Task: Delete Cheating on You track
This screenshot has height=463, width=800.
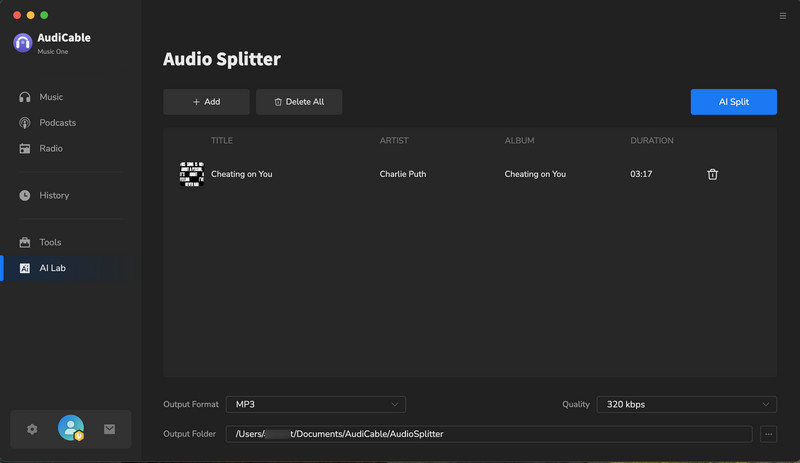Action: click(x=712, y=175)
